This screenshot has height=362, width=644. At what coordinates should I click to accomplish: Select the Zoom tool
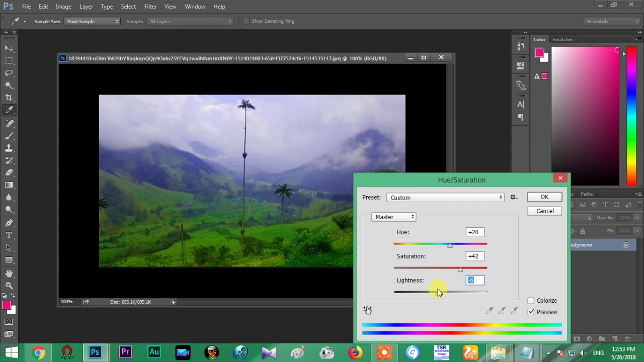(x=9, y=286)
